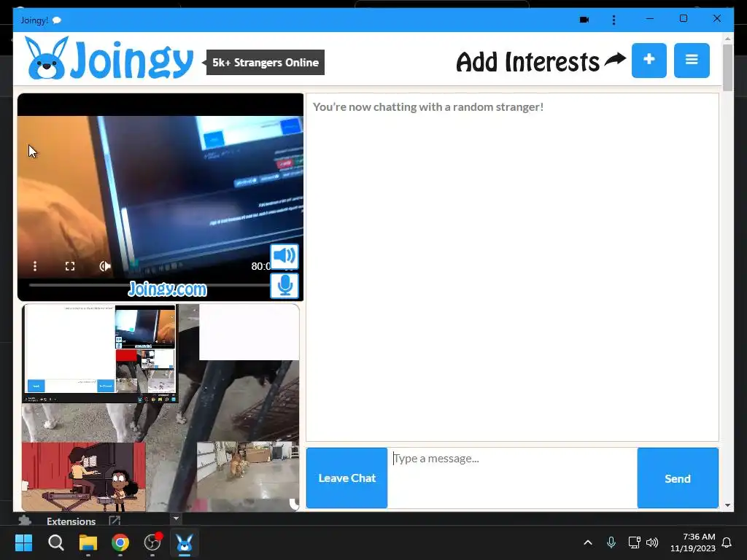Click the speech bubble in the title bar
Screen dimensions: 747x560
(57, 20)
